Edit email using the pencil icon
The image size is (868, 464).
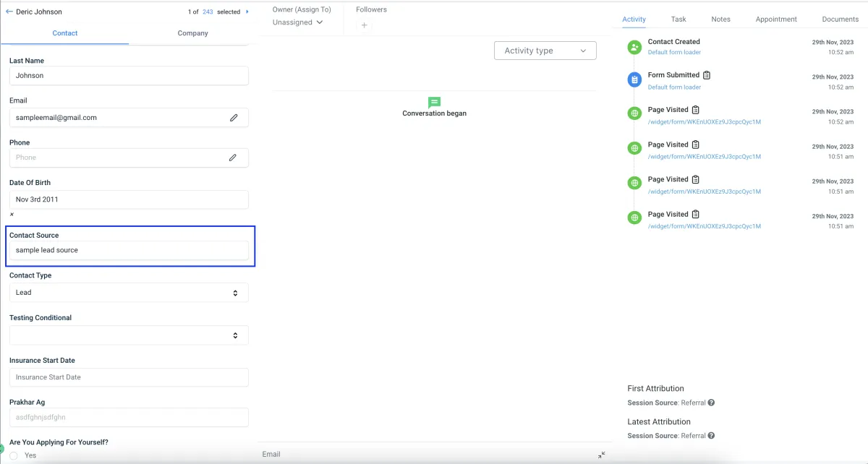tap(234, 117)
